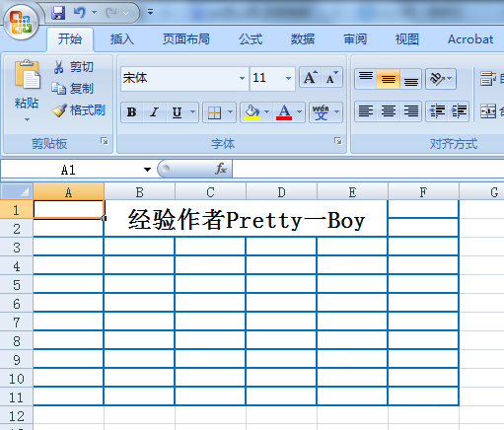Screen dimensions: 504x430
Task: Decrease font size with small A
Action: point(331,78)
